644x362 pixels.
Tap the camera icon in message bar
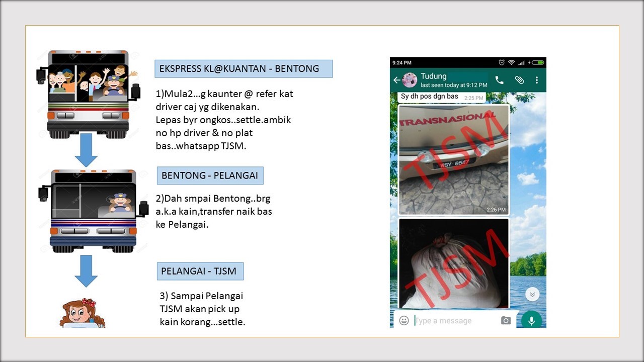506,320
